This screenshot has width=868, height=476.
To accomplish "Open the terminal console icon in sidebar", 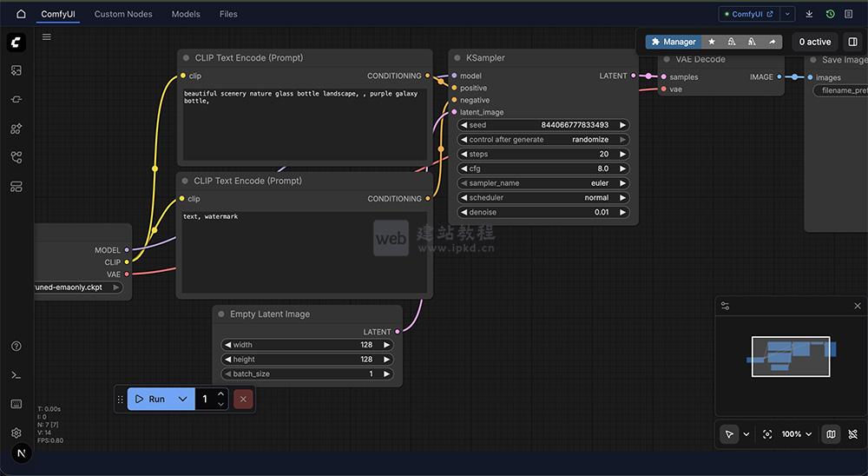I will (x=16, y=375).
